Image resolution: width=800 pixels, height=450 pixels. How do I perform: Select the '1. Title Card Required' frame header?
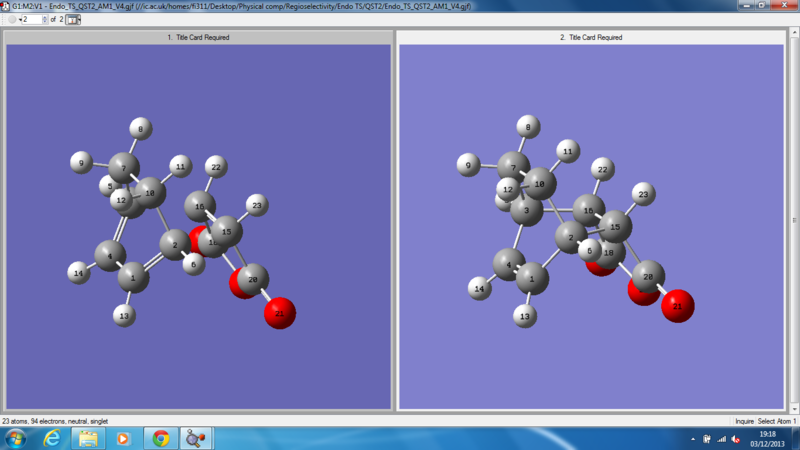[x=198, y=37]
